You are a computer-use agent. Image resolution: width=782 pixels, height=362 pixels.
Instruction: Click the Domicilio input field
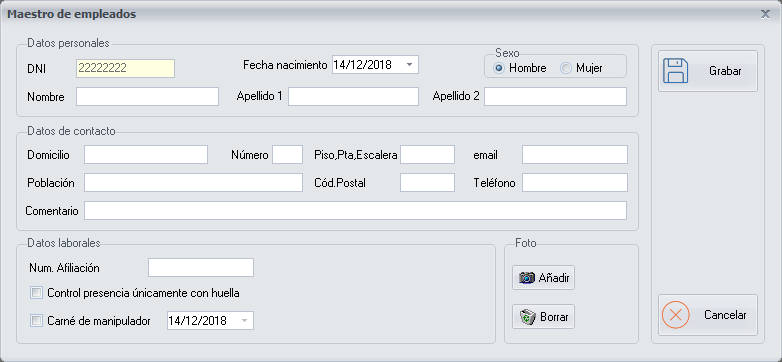146,155
